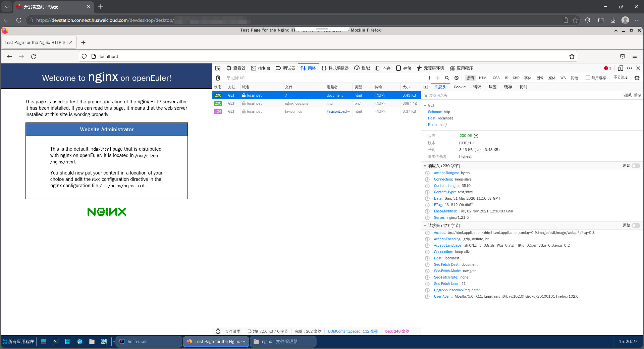
Task: Open a new Firefox tab
Action: tap(84, 43)
